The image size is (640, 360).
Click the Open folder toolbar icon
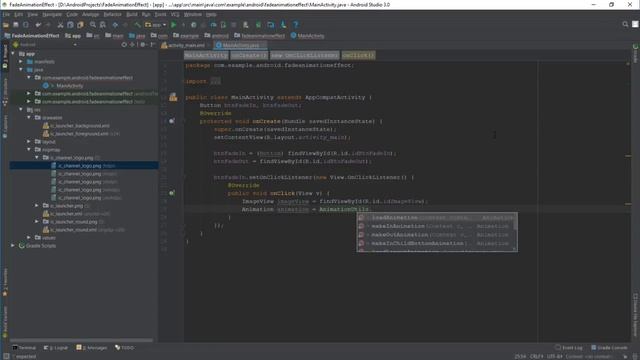point(6,25)
